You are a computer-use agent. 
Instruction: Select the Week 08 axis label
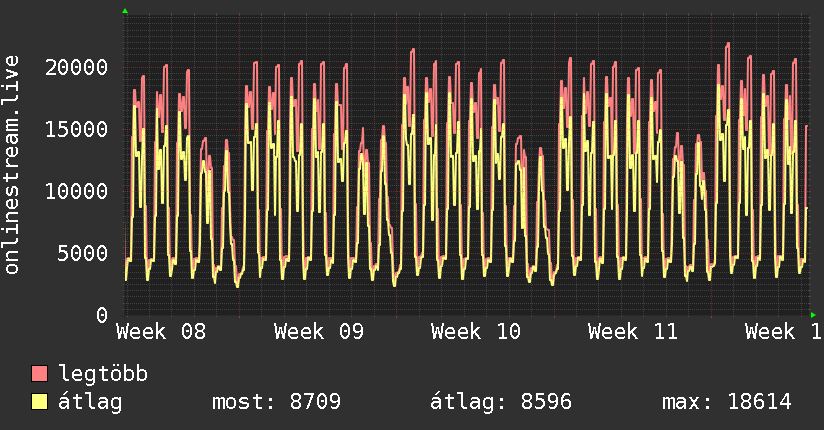161,332
